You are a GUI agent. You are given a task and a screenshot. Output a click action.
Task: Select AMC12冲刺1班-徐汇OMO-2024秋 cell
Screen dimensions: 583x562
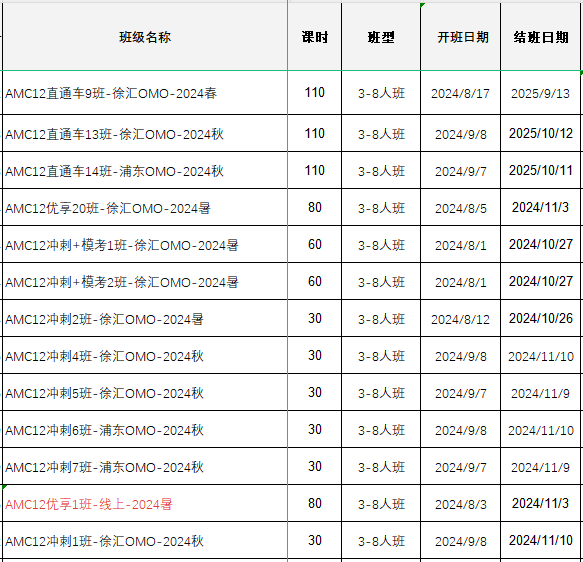point(145,540)
